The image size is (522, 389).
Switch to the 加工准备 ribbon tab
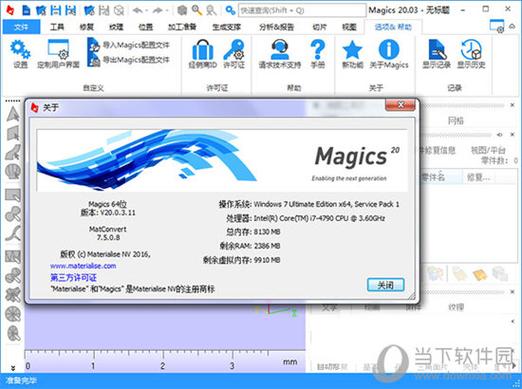click(182, 27)
